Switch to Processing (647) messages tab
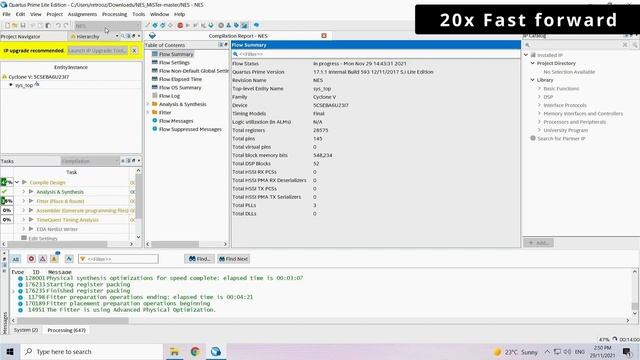The width and height of the screenshot is (640, 360). 66,330
